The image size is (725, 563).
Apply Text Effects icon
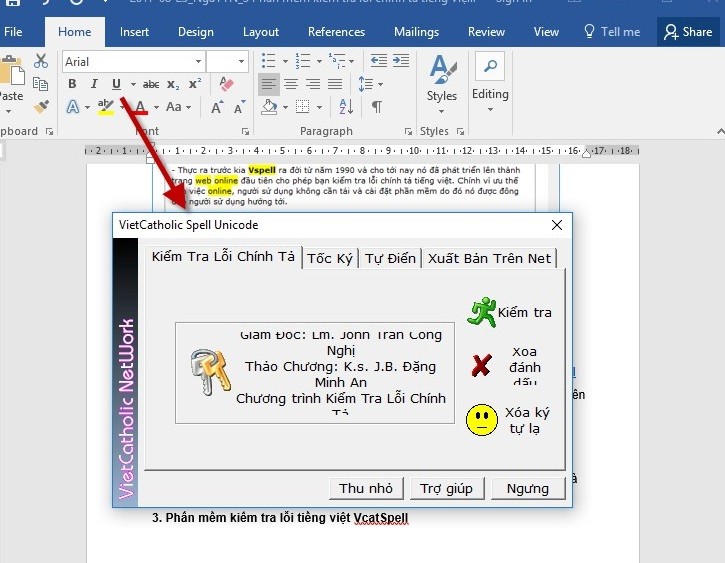[73, 107]
